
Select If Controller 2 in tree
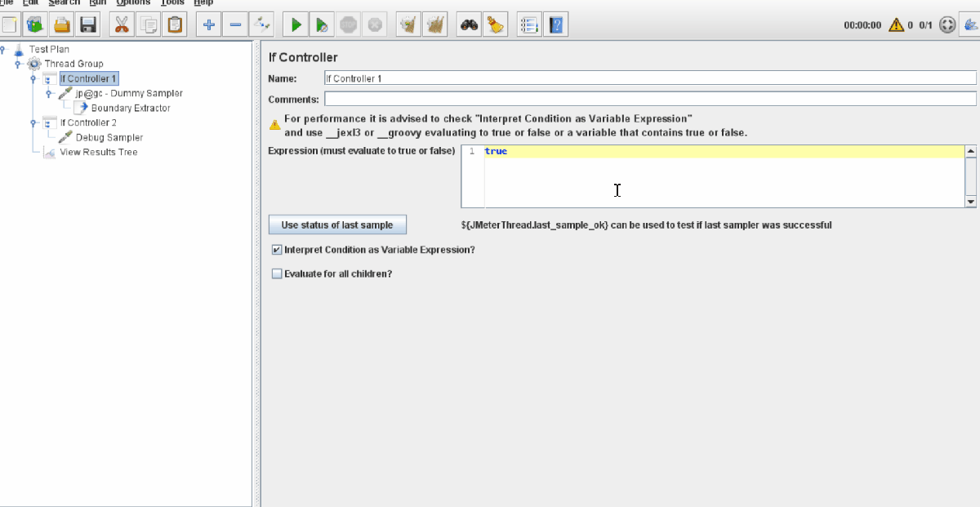pyautogui.click(x=88, y=122)
